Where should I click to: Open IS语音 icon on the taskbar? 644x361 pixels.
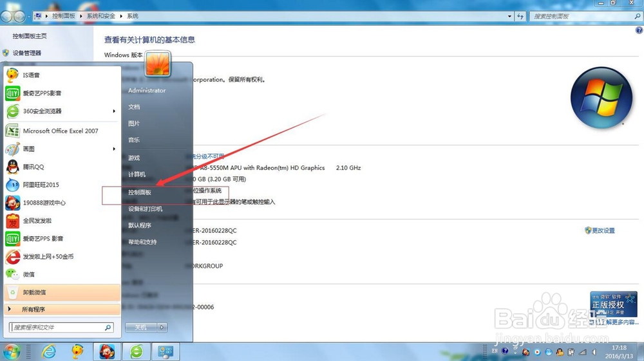click(77, 351)
